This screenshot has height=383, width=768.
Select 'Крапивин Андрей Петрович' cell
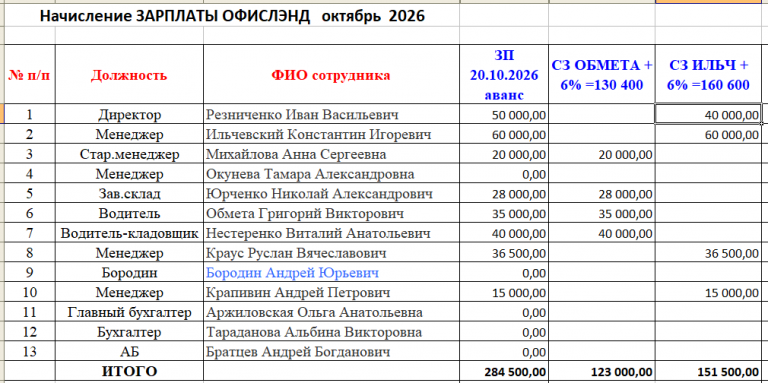pos(331,293)
